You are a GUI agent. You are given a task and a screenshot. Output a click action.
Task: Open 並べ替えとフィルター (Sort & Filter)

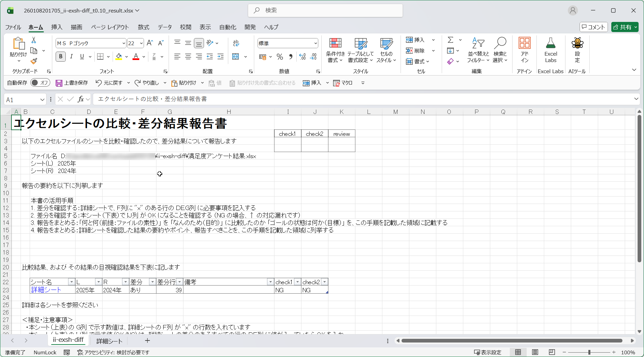(477, 50)
